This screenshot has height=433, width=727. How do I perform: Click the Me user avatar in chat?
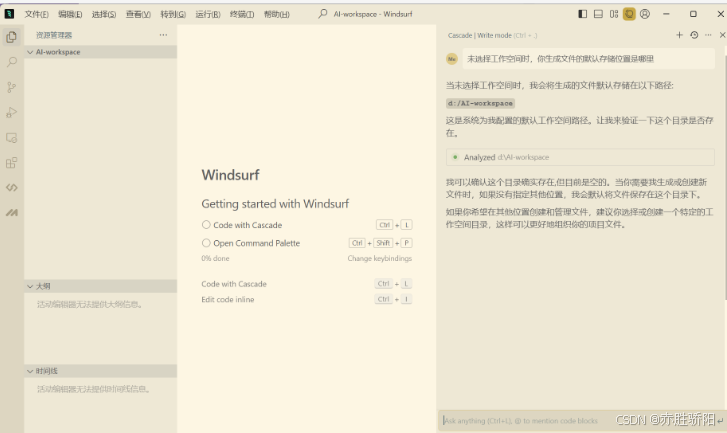pyautogui.click(x=452, y=59)
